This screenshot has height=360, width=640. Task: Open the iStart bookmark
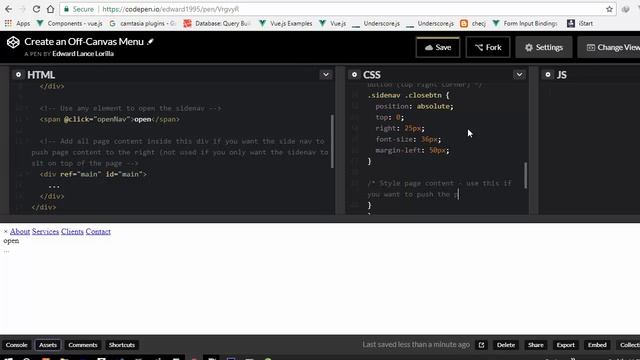[x=580, y=24]
